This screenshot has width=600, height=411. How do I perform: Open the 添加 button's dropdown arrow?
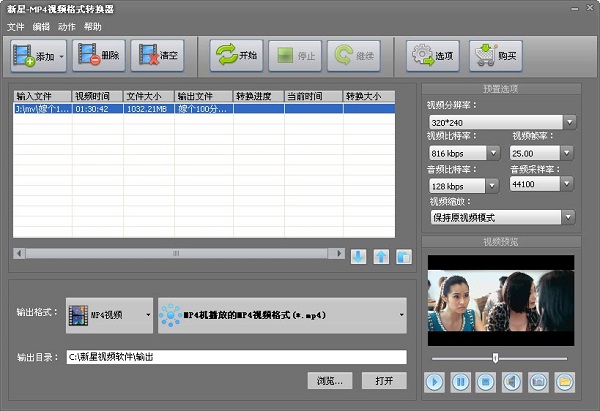pyautogui.click(x=62, y=57)
